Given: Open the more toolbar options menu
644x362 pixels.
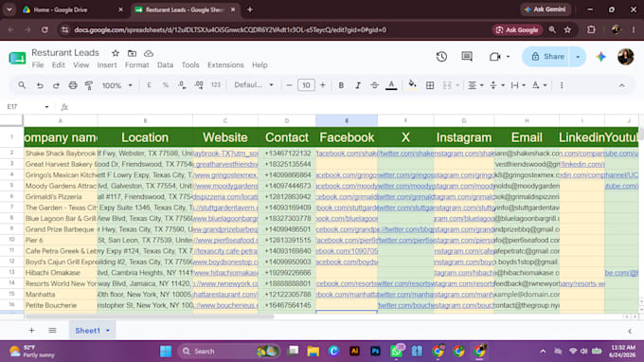Looking at the screenshot, I should 562,85.
